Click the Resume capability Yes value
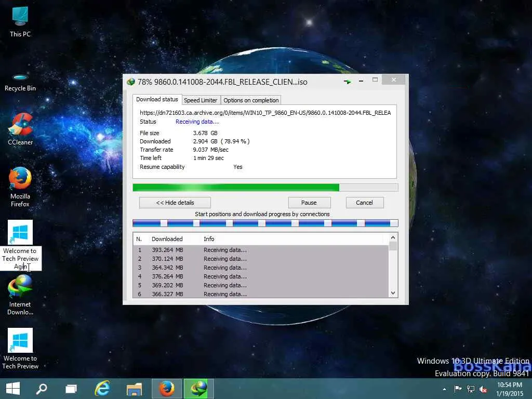 238,167
